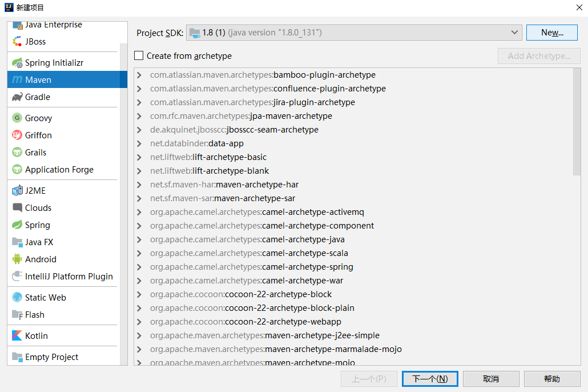Click the New... SDK button
Viewport: 588px width, 392px height.
552,33
